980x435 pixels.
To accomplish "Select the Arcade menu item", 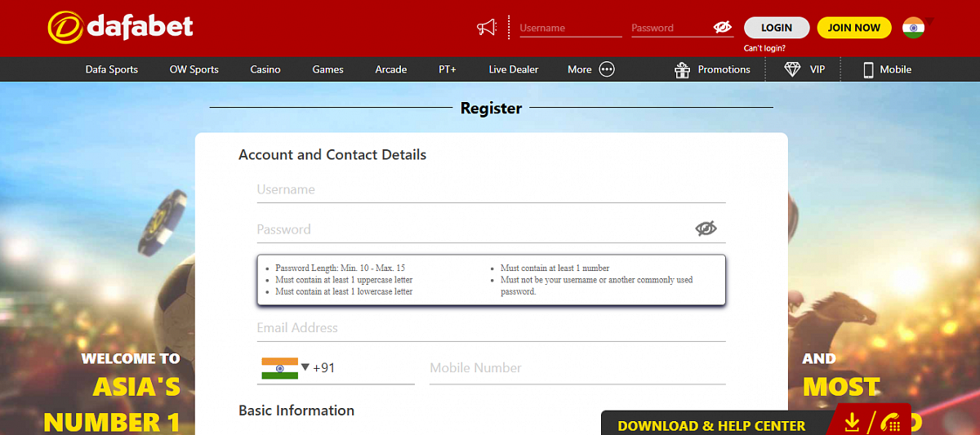I will [x=391, y=69].
